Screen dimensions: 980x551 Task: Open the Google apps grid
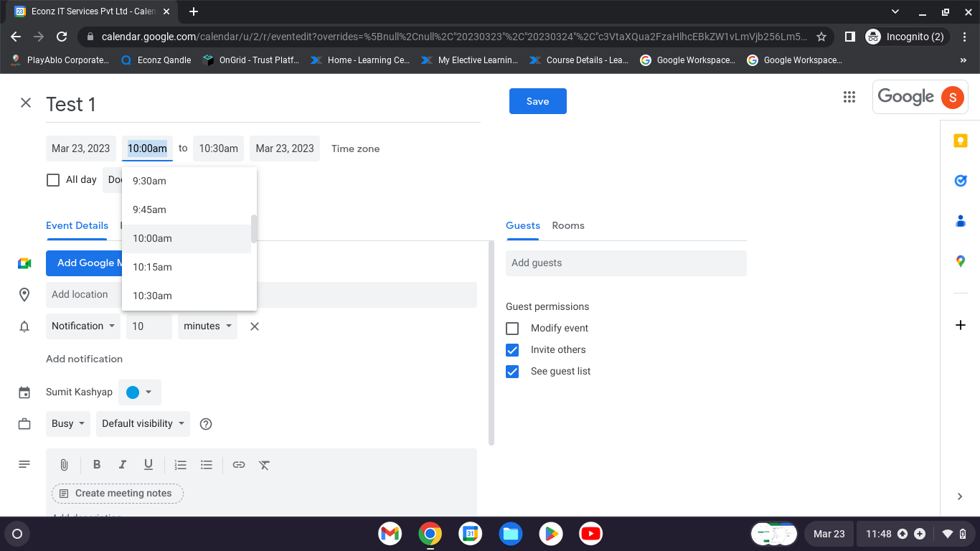[x=849, y=97]
